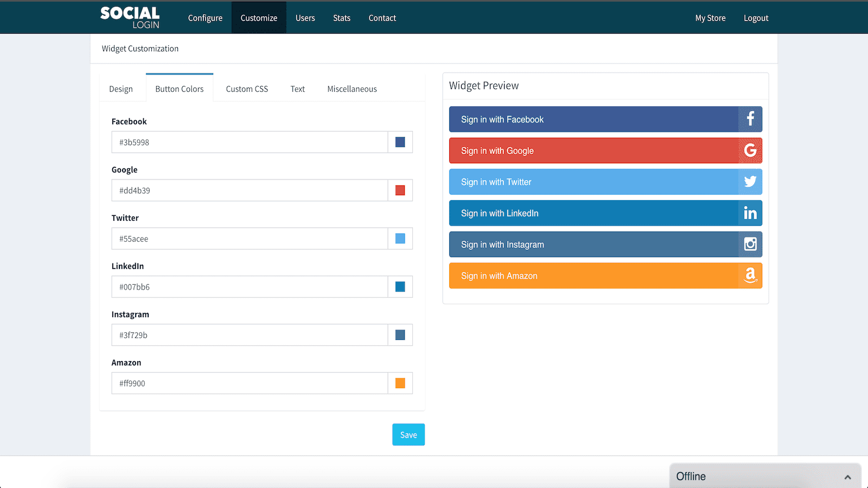Click the Sign in with Twitter button
868x488 pixels.
pos(605,182)
